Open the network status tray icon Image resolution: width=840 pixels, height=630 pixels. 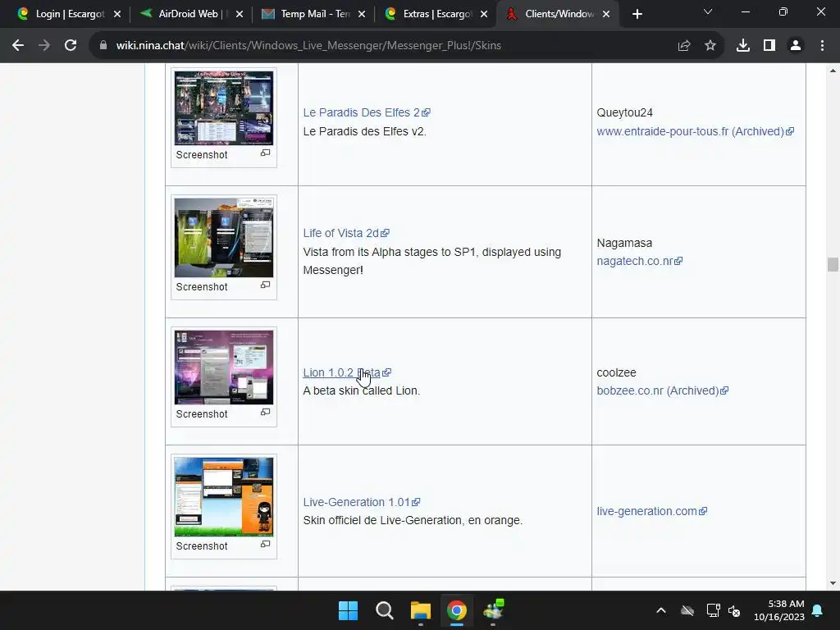click(x=713, y=610)
